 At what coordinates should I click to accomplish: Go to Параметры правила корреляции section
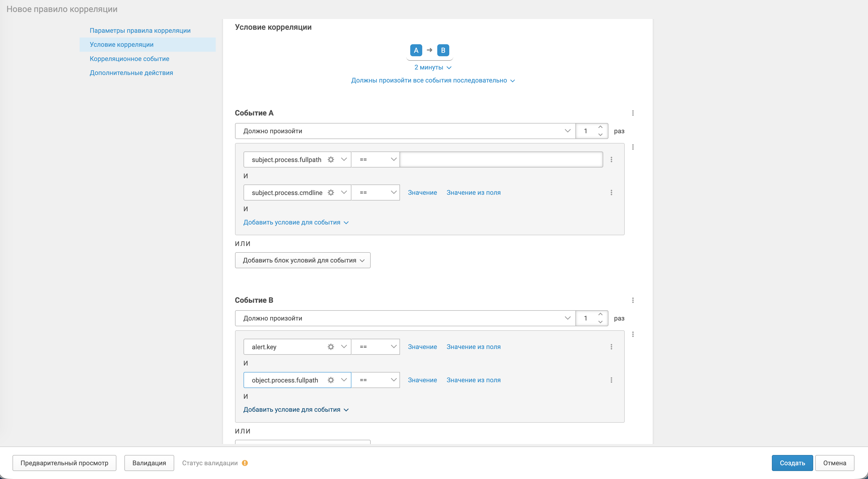(x=140, y=31)
